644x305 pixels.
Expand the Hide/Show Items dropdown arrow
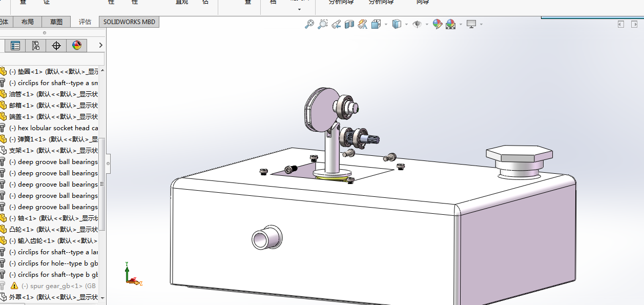[427, 24]
